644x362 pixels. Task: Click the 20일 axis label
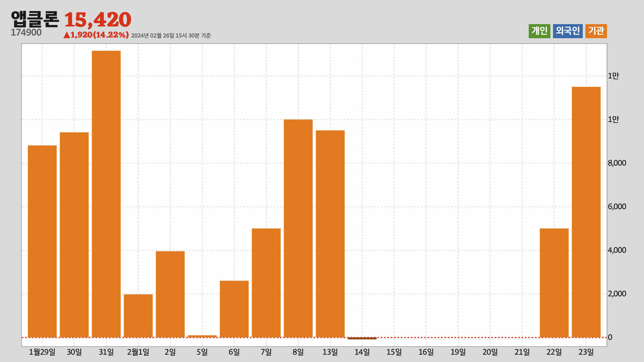[490, 352]
